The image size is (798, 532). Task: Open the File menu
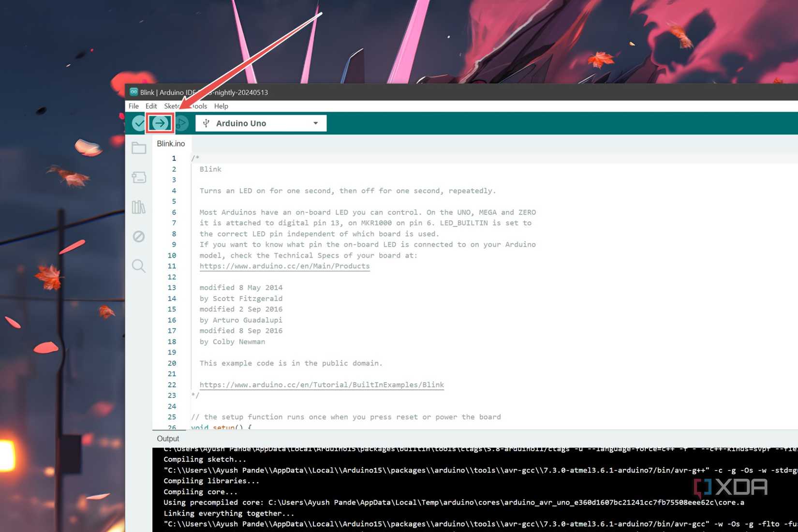133,106
